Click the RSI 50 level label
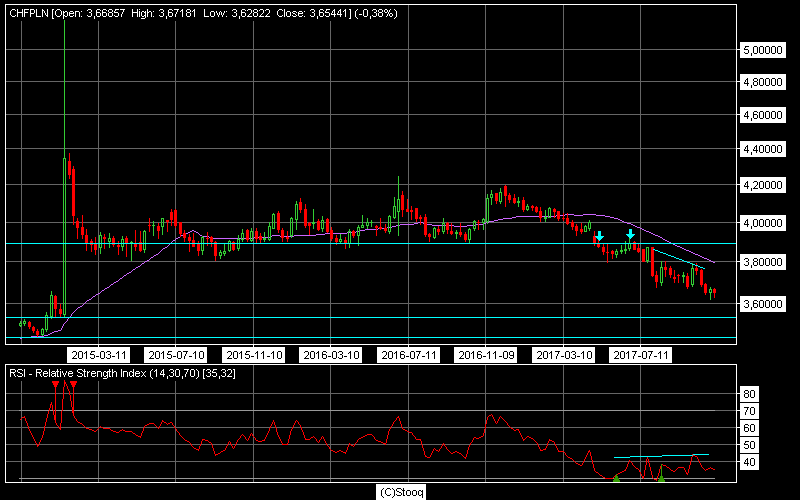Screen dimensions: 800x500 749,445
